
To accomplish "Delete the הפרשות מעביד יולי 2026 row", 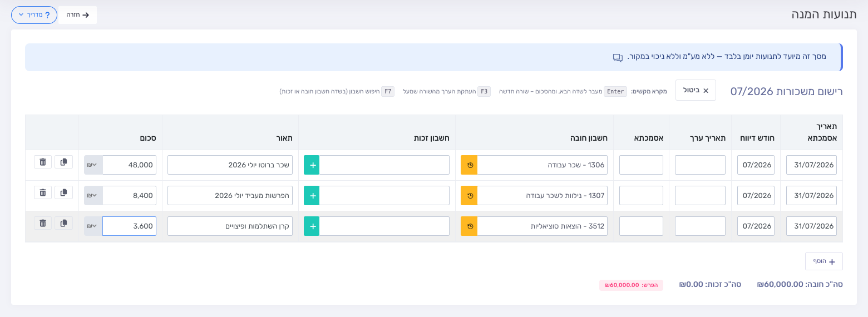I will point(43,192).
